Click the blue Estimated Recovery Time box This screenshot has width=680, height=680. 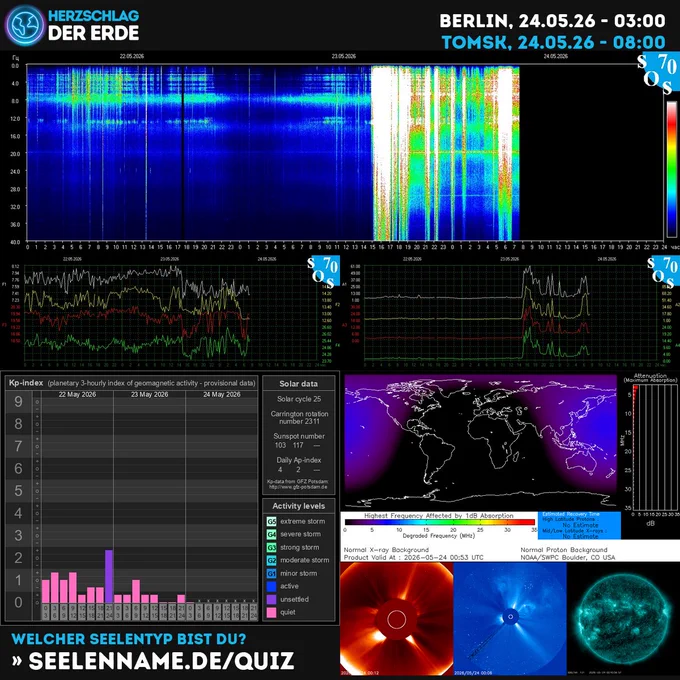[579, 526]
